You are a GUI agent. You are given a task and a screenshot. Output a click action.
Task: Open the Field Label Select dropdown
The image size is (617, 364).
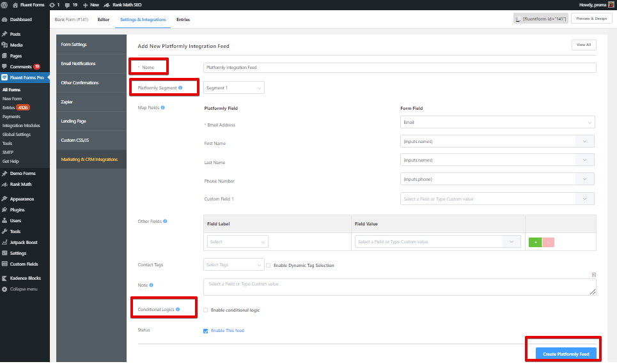238,242
